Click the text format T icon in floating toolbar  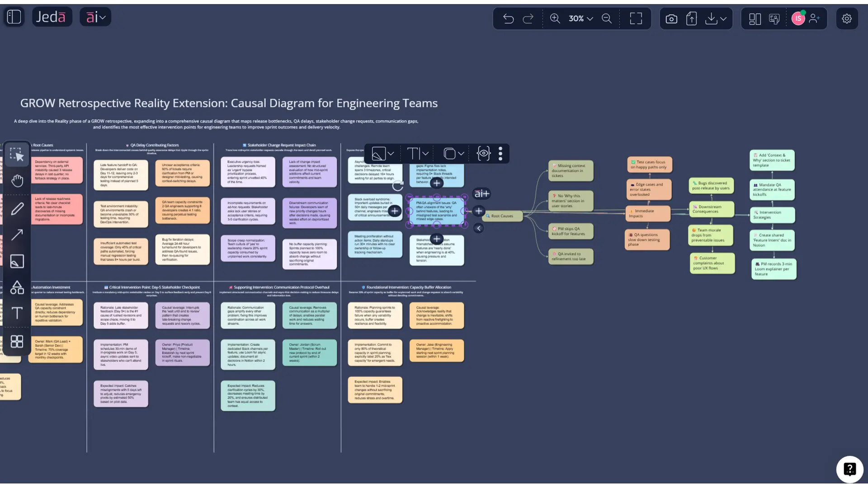[x=413, y=154]
